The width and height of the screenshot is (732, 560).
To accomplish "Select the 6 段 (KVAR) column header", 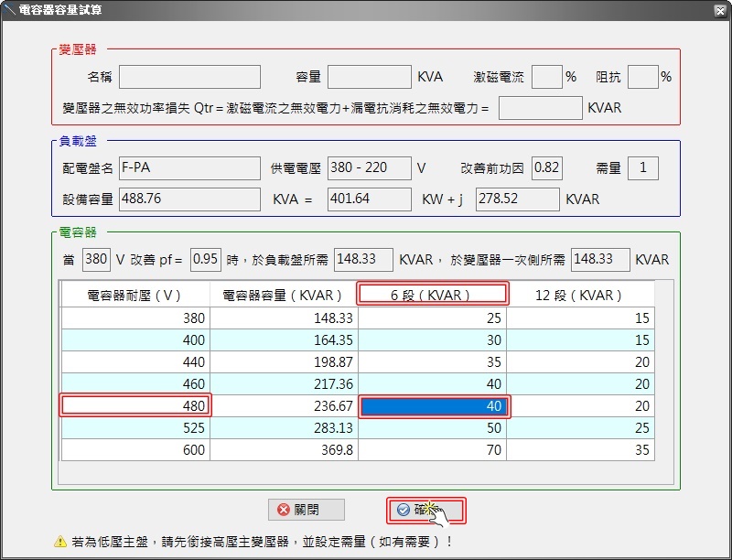I will (432, 295).
